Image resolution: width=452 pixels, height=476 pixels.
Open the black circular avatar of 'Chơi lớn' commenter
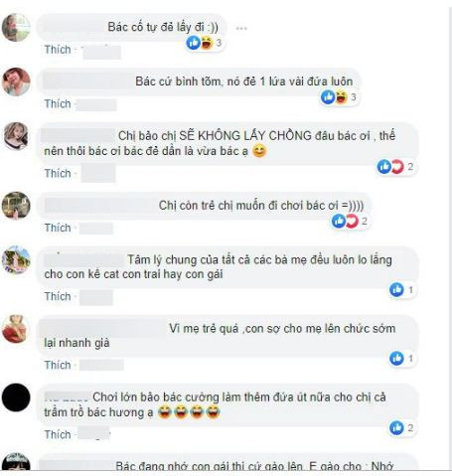(x=16, y=397)
